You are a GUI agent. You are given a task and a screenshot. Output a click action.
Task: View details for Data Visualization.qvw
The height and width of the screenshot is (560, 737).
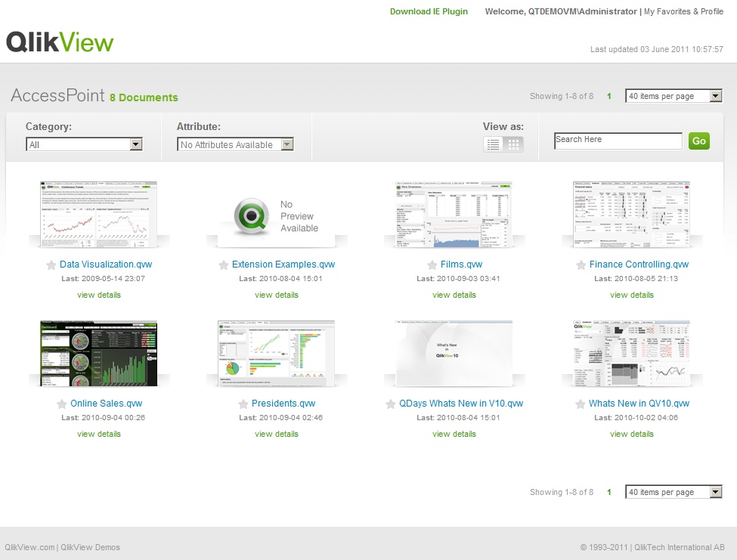point(99,295)
